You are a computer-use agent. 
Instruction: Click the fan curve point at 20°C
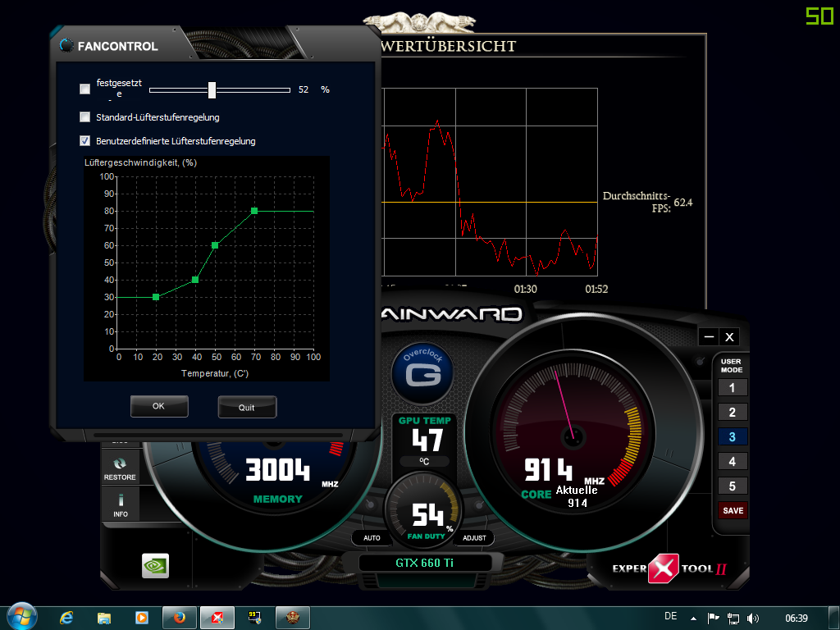click(x=156, y=297)
